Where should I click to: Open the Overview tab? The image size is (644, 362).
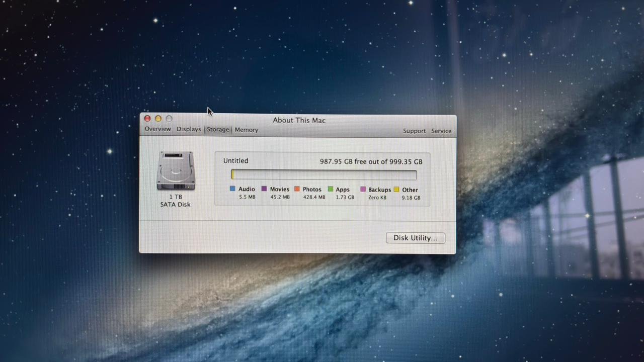point(157,129)
